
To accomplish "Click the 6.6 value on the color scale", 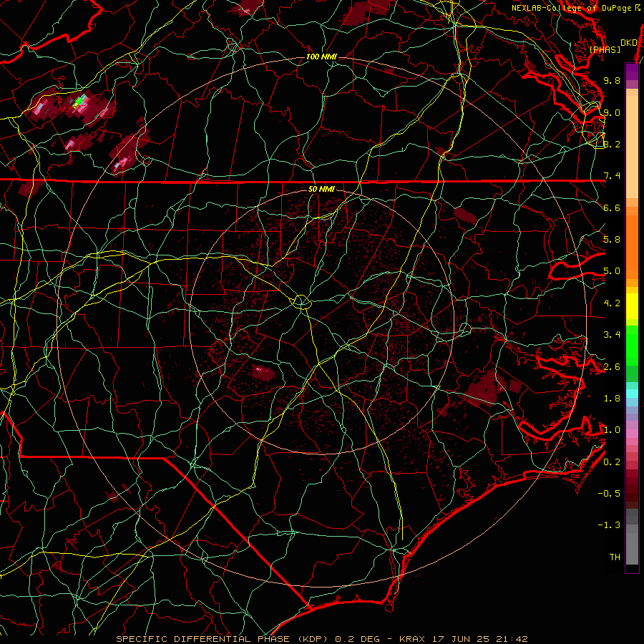I will (612, 208).
